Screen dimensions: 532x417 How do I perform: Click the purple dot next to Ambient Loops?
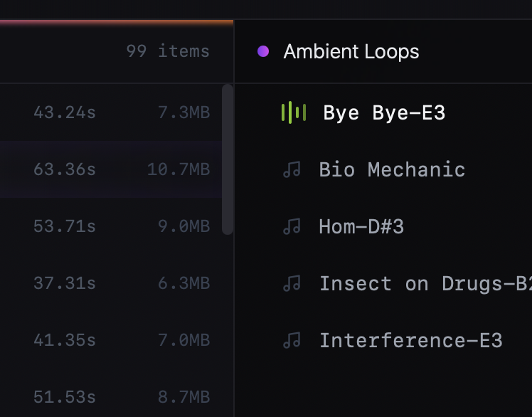(263, 51)
